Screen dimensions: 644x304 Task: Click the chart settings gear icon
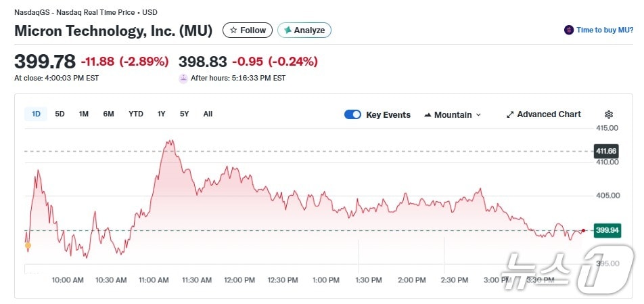[x=609, y=114]
